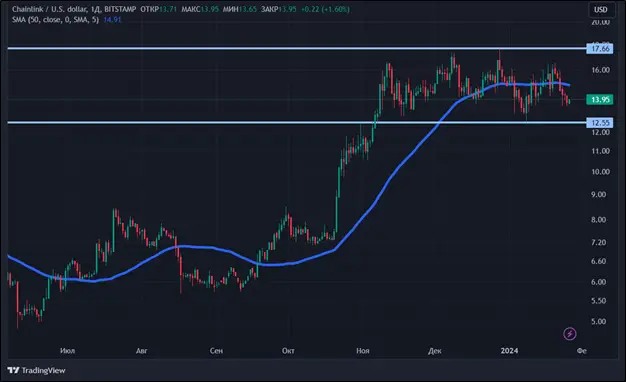Click the Авг month label on time axis
The height and width of the screenshot is (382, 626).
pos(142,350)
